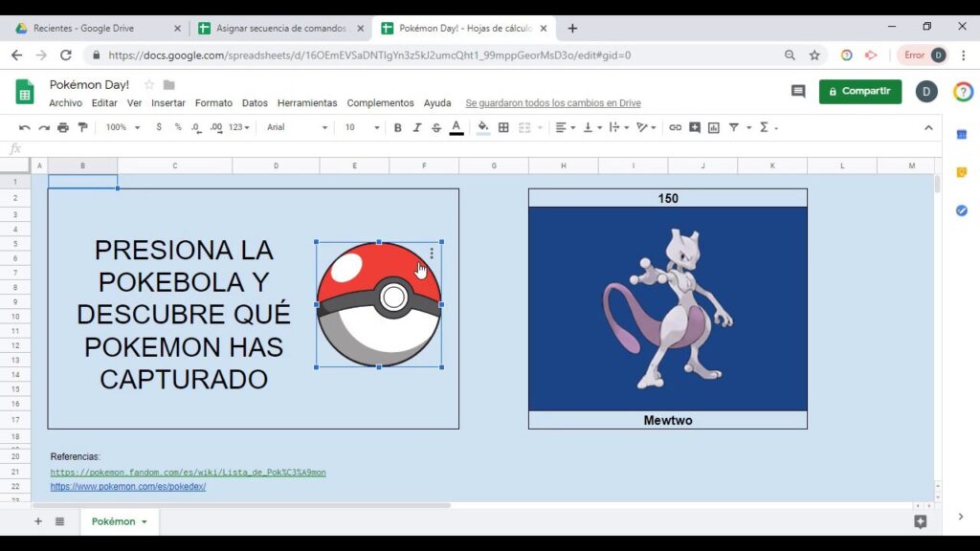This screenshot has height=551, width=980.
Task: Open text wrapping dropdown
Action: pyautogui.click(x=619, y=127)
